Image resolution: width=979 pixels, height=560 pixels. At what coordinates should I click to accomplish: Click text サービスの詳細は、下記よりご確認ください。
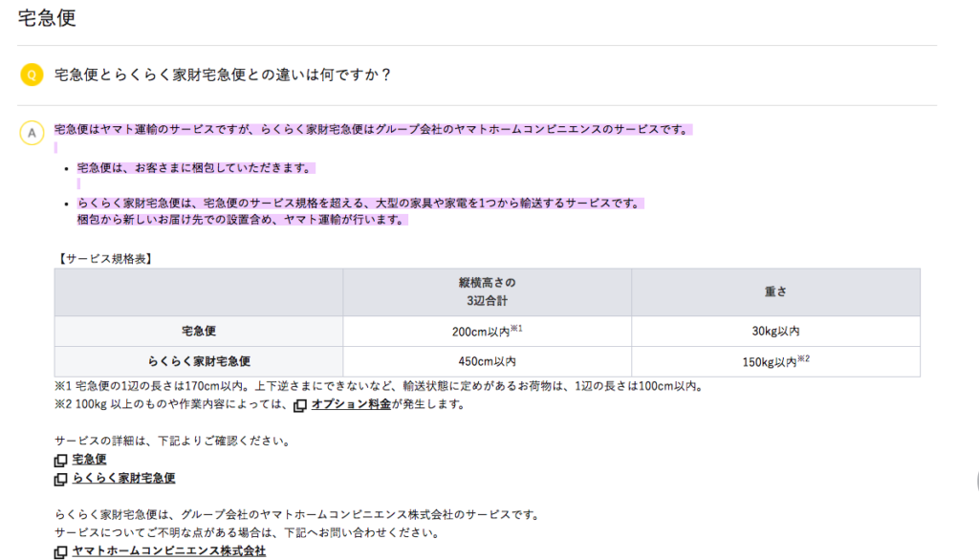tap(174, 441)
